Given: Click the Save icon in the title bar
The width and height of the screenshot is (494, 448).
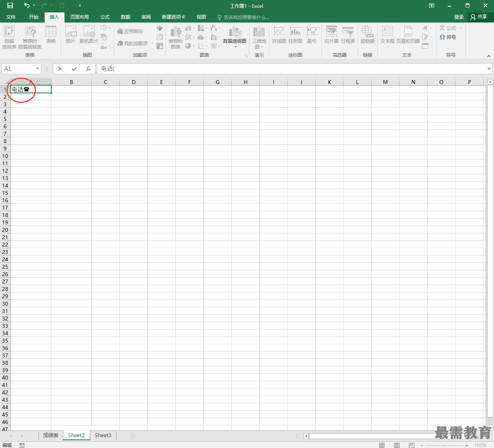Looking at the screenshot, I should [10, 5].
